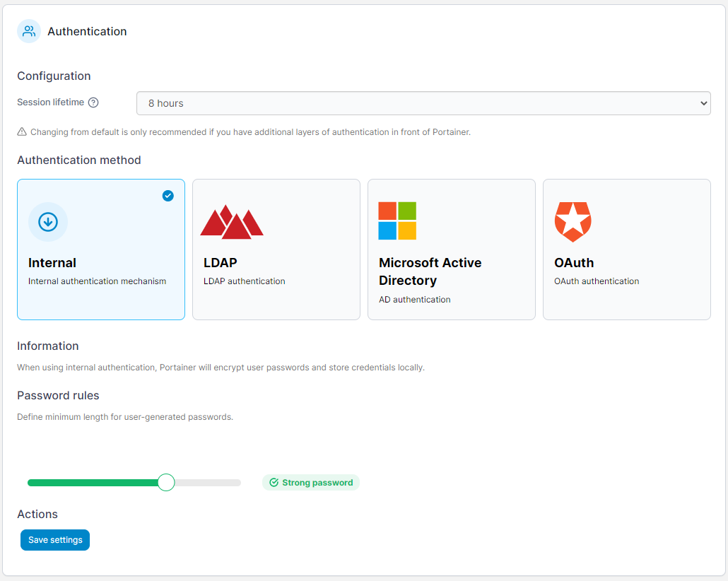
Task: Click the warning triangle beside the session lifetime notice
Action: [x=22, y=132]
